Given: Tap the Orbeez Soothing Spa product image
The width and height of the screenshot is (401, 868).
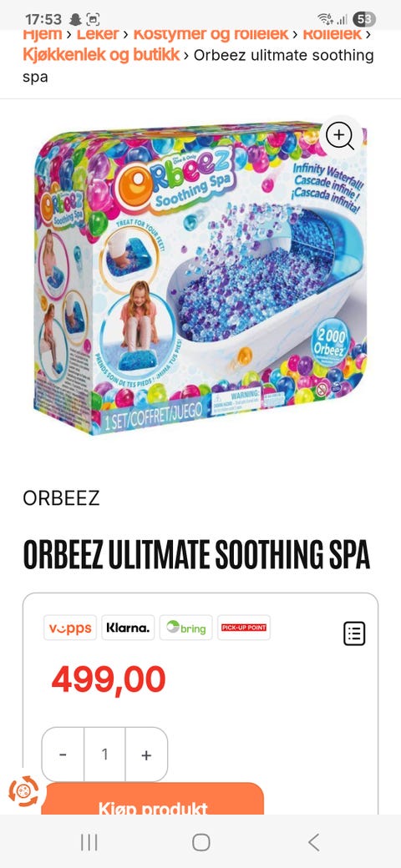Looking at the screenshot, I should pyautogui.click(x=200, y=277).
